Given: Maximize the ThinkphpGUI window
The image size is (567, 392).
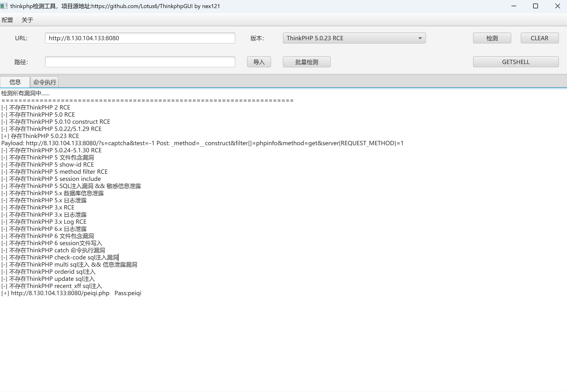Looking at the screenshot, I should coord(536,6).
